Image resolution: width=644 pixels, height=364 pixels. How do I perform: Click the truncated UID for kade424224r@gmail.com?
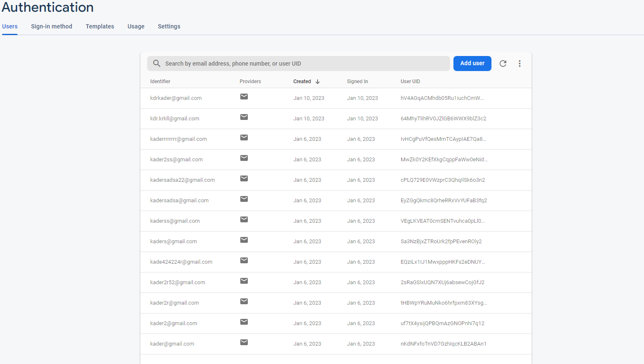(444, 262)
